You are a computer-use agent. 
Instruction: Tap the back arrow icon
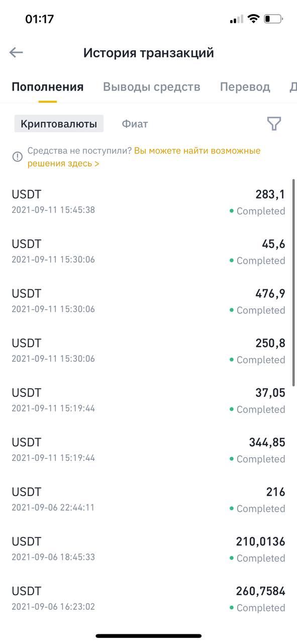pyautogui.click(x=16, y=52)
